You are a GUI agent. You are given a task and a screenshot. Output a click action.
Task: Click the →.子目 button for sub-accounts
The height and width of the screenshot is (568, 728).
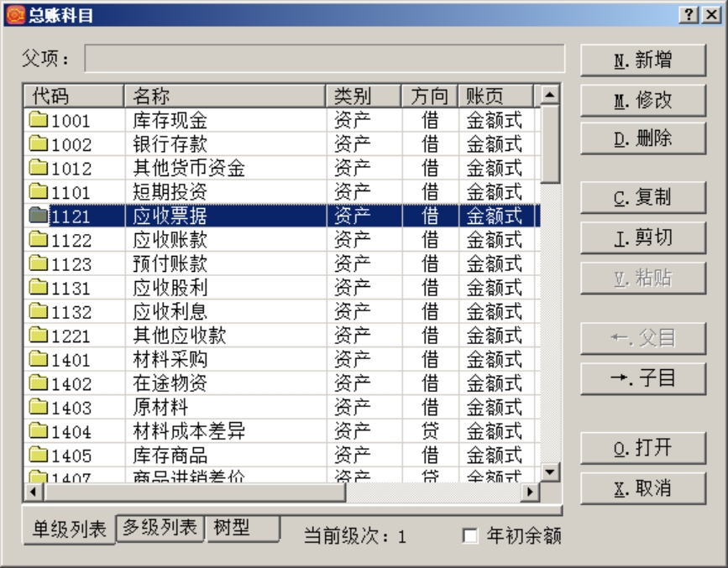(643, 379)
